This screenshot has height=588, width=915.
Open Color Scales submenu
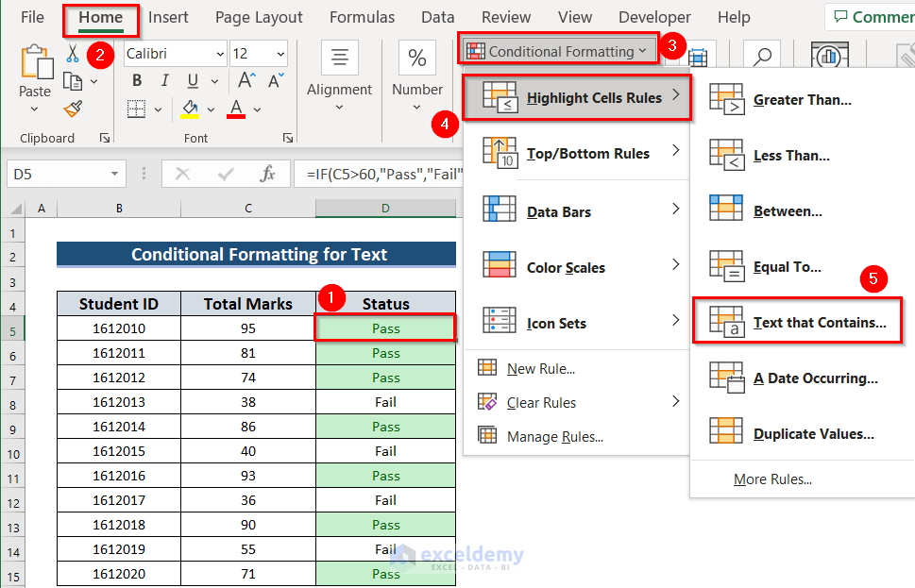(x=577, y=267)
